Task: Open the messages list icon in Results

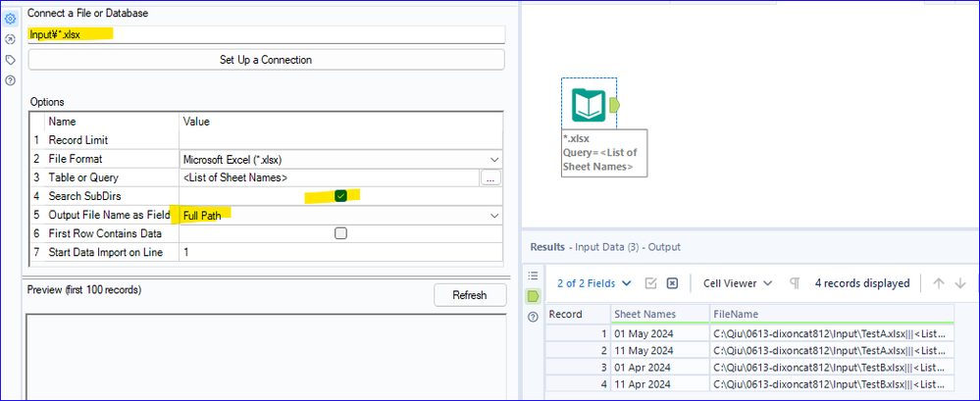Action: [x=533, y=275]
